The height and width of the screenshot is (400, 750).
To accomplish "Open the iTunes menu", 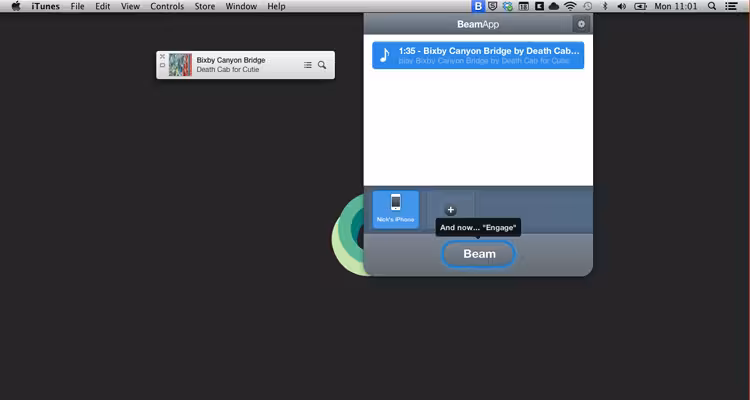I will (45, 6).
